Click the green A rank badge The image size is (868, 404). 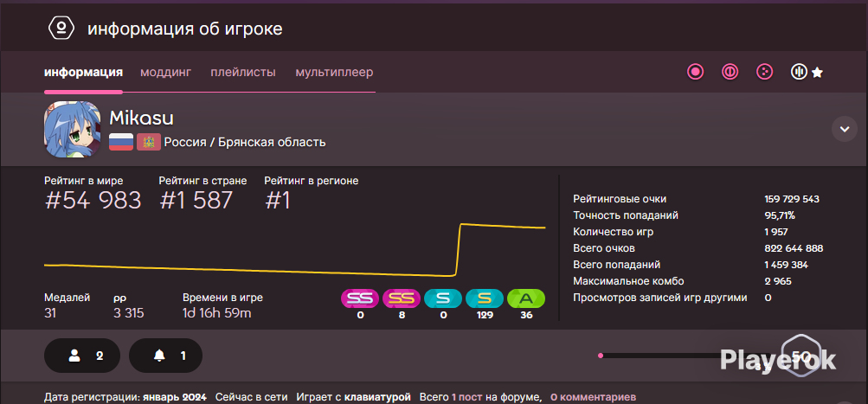[x=526, y=298]
